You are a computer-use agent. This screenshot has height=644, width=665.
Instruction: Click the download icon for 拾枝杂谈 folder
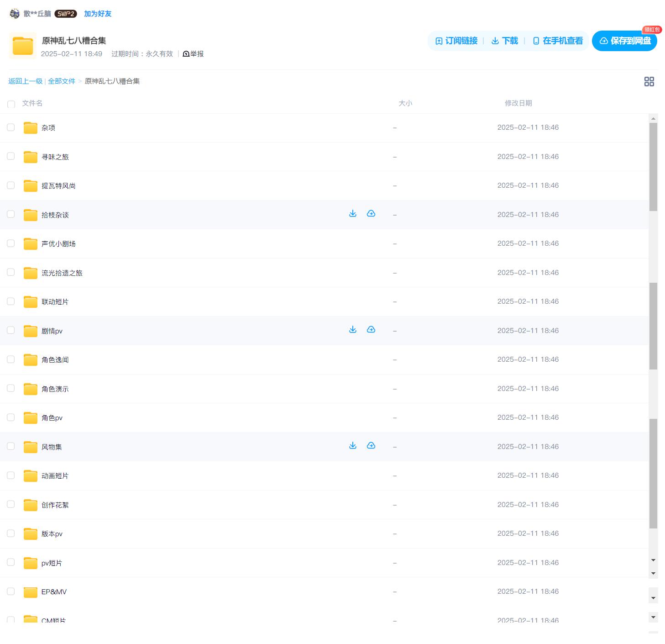pyautogui.click(x=352, y=214)
